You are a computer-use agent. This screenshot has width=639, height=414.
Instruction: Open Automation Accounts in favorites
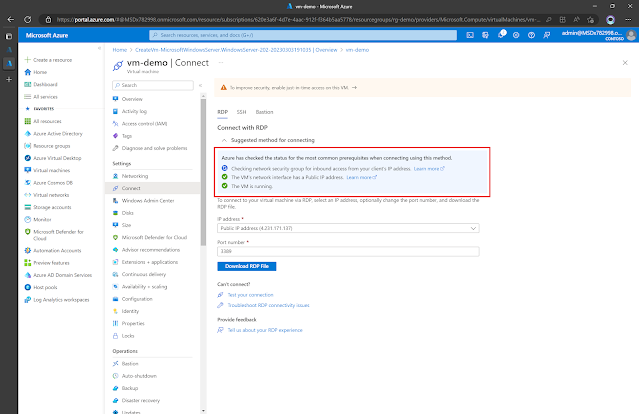(x=53, y=250)
